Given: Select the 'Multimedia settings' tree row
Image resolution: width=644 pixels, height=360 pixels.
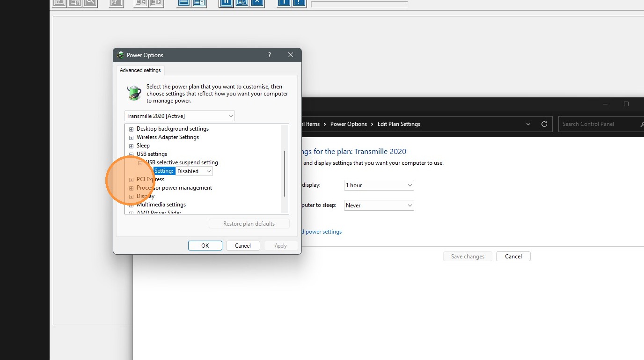Looking at the screenshot, I should coord(161,205).
